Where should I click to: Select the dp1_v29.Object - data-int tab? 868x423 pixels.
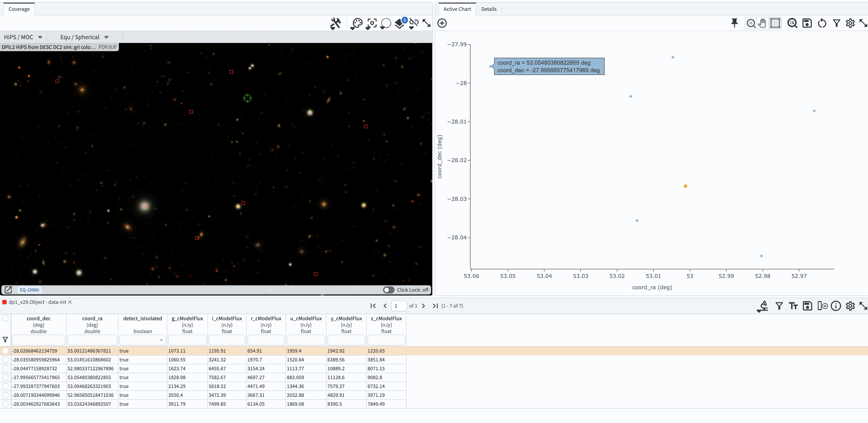(x=37, y=302)
